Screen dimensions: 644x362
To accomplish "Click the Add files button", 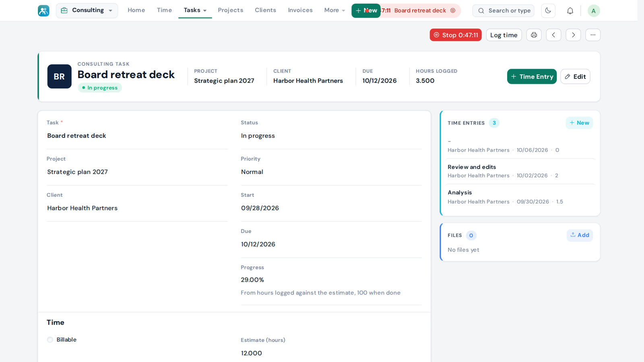I will (580, 235).
